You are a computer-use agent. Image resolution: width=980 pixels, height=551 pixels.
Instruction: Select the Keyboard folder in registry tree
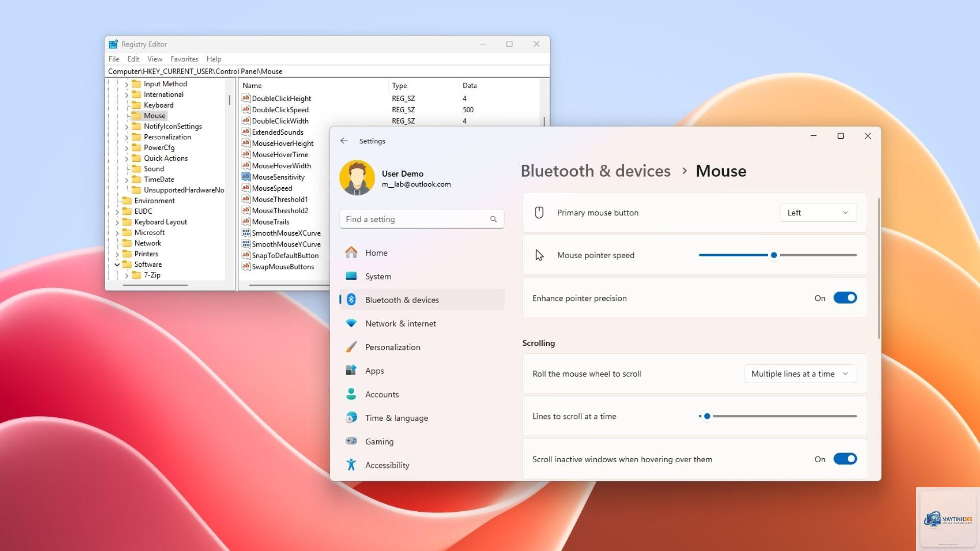(x=153, y=105)
